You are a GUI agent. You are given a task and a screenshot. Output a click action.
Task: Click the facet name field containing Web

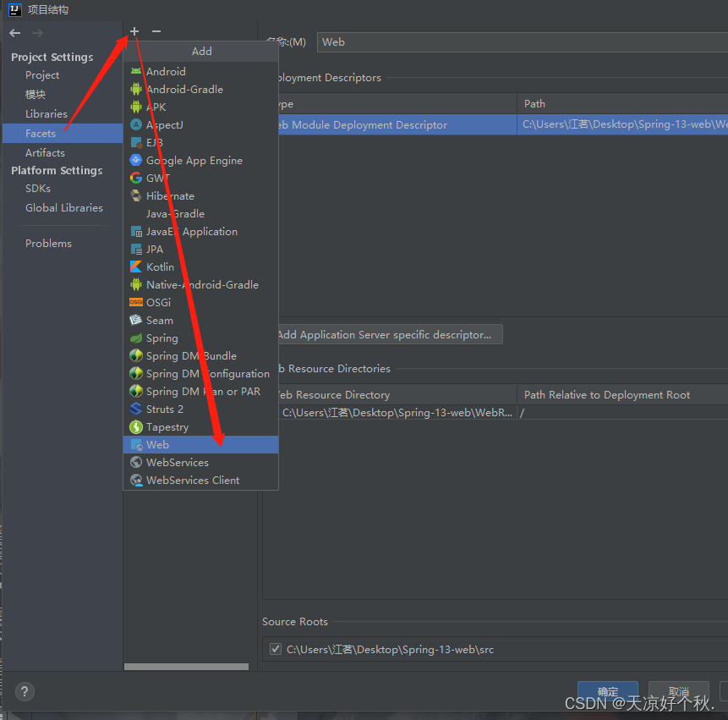[x=523, y=41]
